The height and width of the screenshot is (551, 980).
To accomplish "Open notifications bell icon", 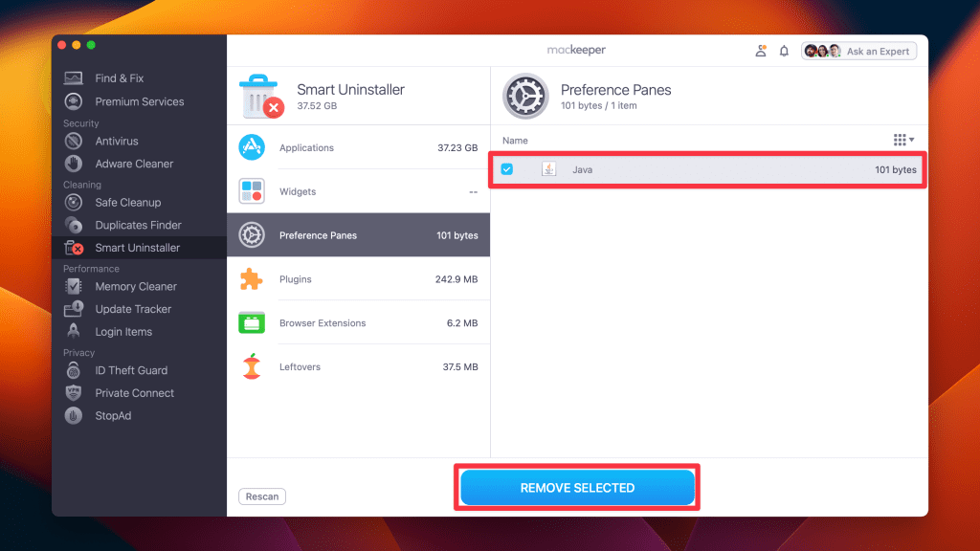I will [784, 52].
